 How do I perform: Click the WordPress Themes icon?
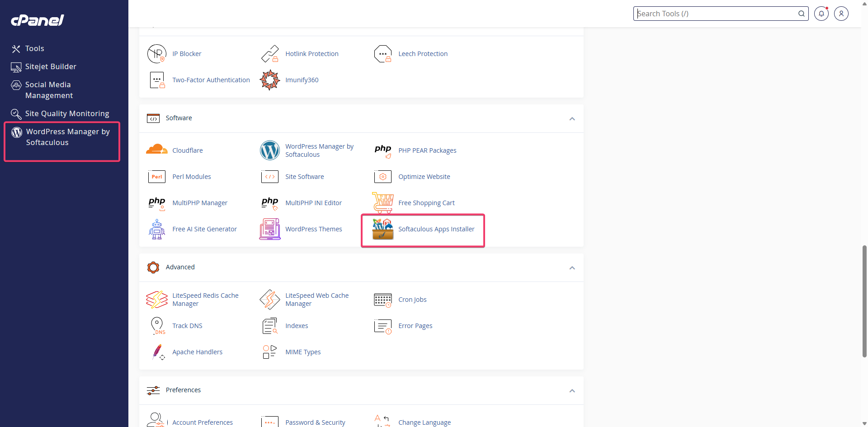pos(270,229)
